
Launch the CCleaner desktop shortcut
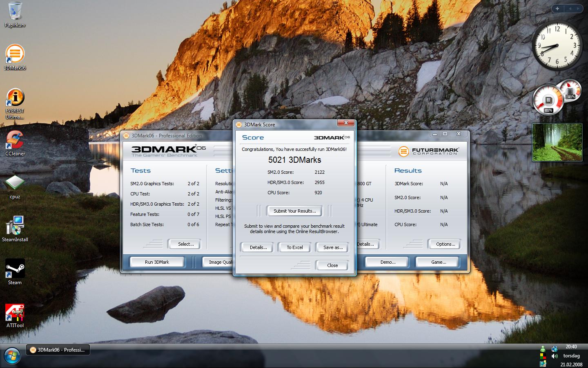(15, 143)
